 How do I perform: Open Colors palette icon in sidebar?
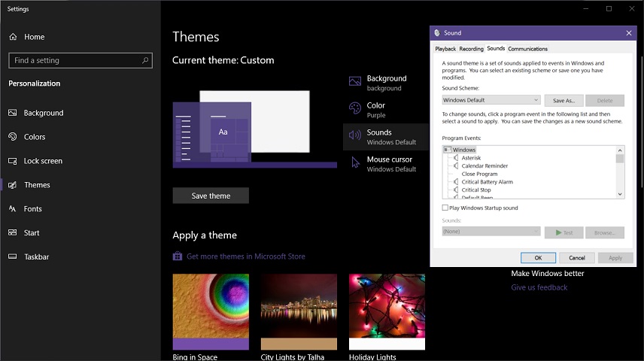pos(13,136)
